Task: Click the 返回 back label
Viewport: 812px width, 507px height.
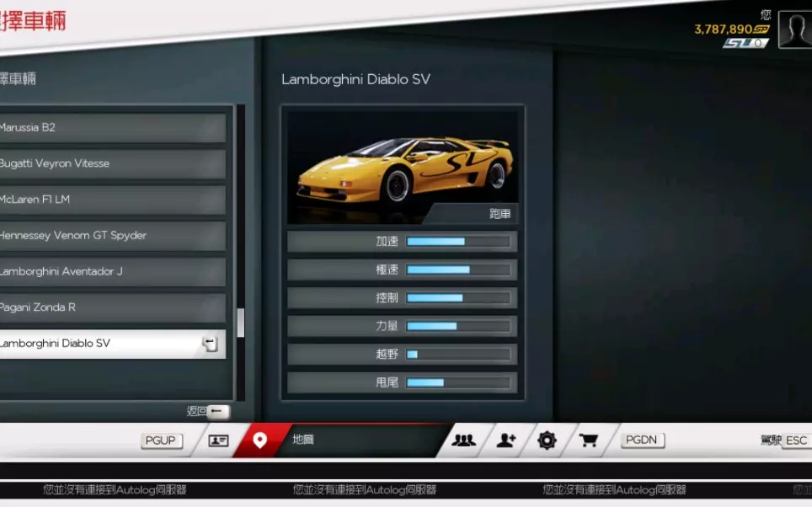Action: 197,411
